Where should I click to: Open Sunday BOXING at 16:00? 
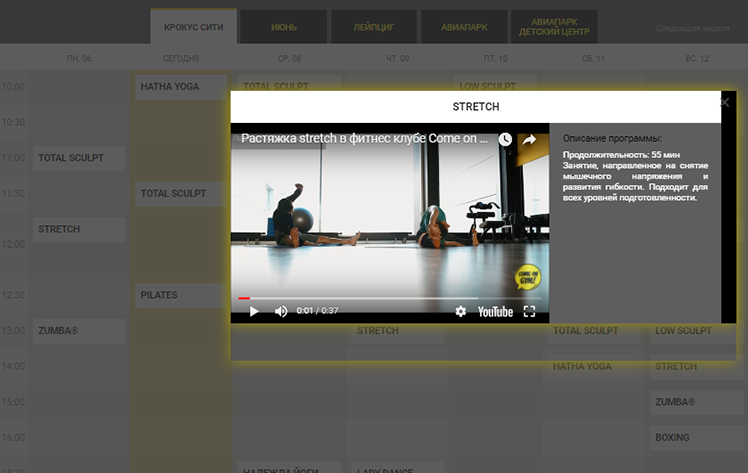pyautogui.click(x=697, y=438)
